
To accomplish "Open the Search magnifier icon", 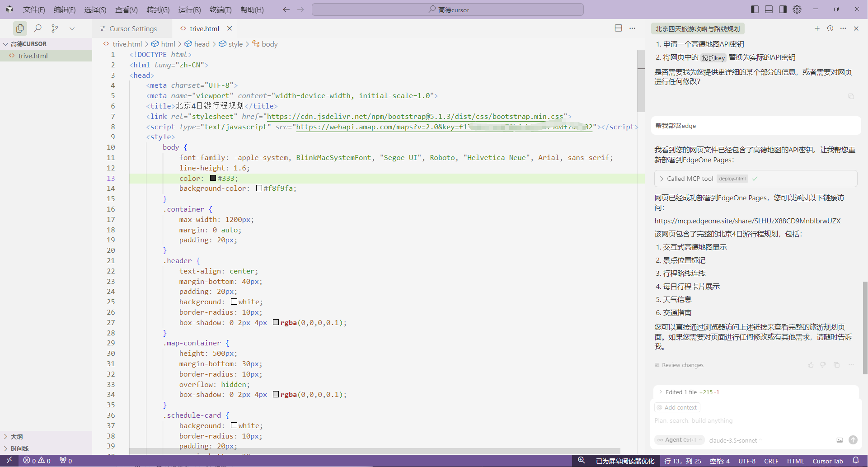I will pos(38,28).
